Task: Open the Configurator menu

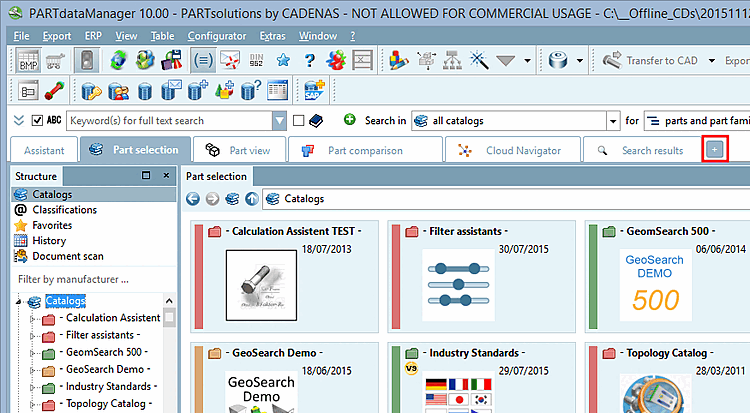Action: (217, 36)
